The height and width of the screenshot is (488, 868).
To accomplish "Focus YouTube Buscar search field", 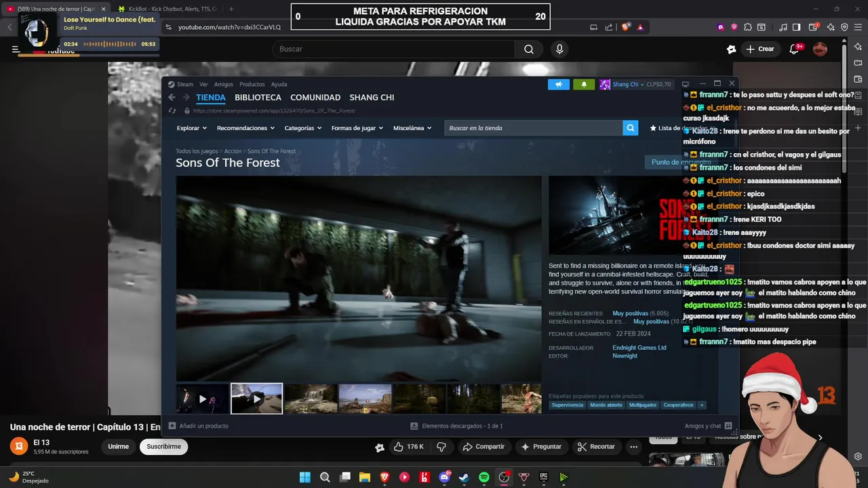I will point(393,49).
